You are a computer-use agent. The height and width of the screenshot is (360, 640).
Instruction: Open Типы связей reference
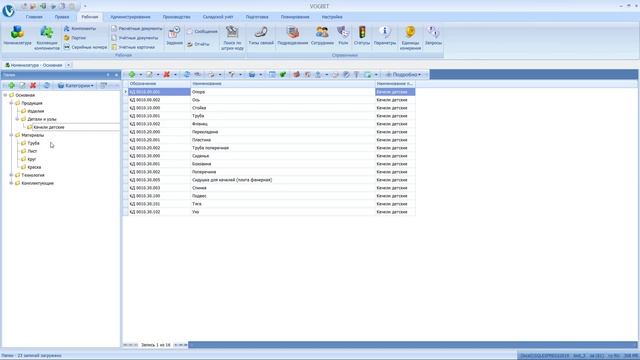pyautogui.click(x=261, y=36)
